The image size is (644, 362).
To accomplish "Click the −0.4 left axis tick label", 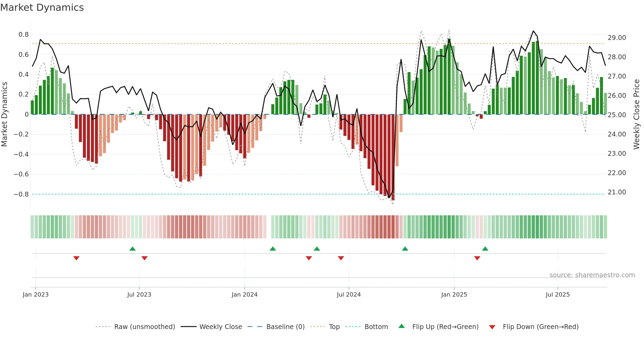I will point(21,154).
